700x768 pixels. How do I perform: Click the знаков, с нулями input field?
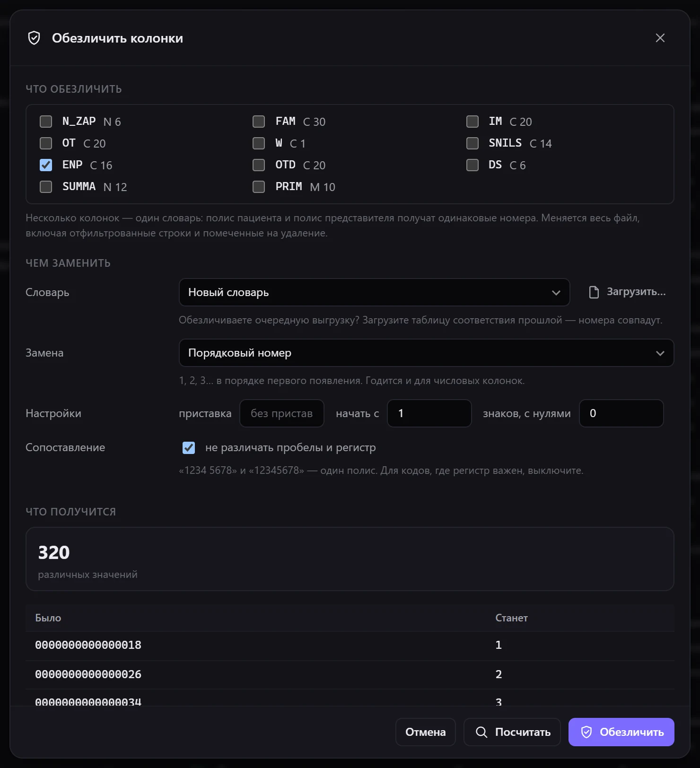click(621, 413)
